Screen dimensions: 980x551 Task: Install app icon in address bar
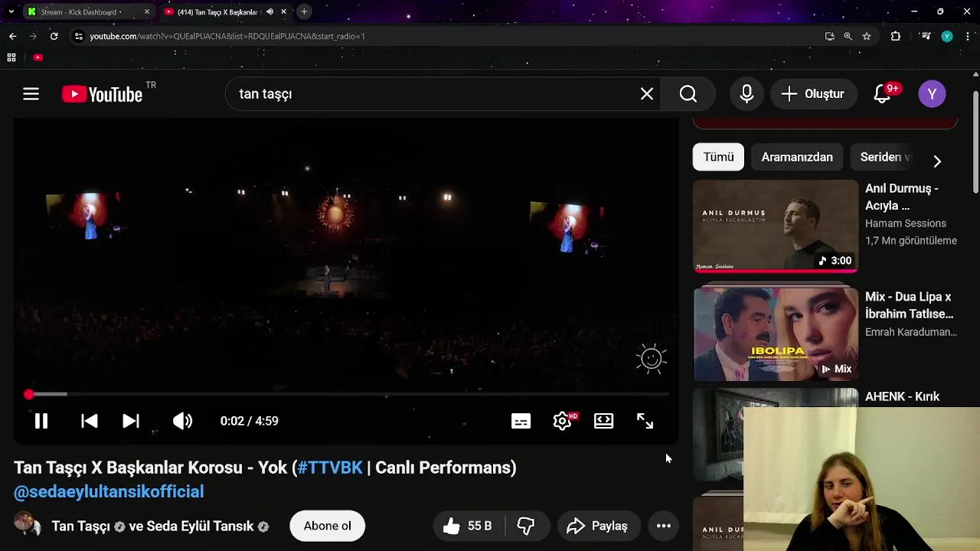click(x=830, y=36)
